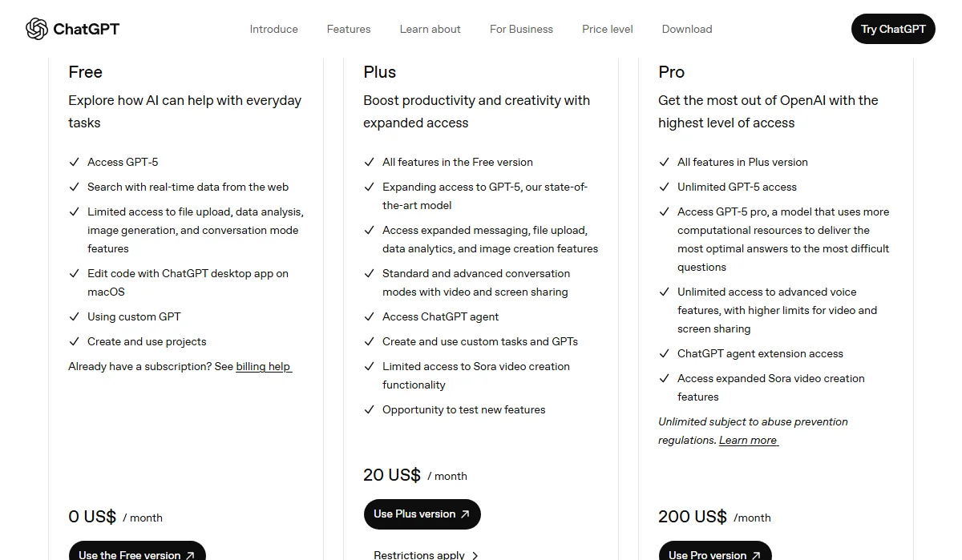Click the arrow icon inside Use Pro version button
The height and width of the screenshot is (560, 962).
756,554
